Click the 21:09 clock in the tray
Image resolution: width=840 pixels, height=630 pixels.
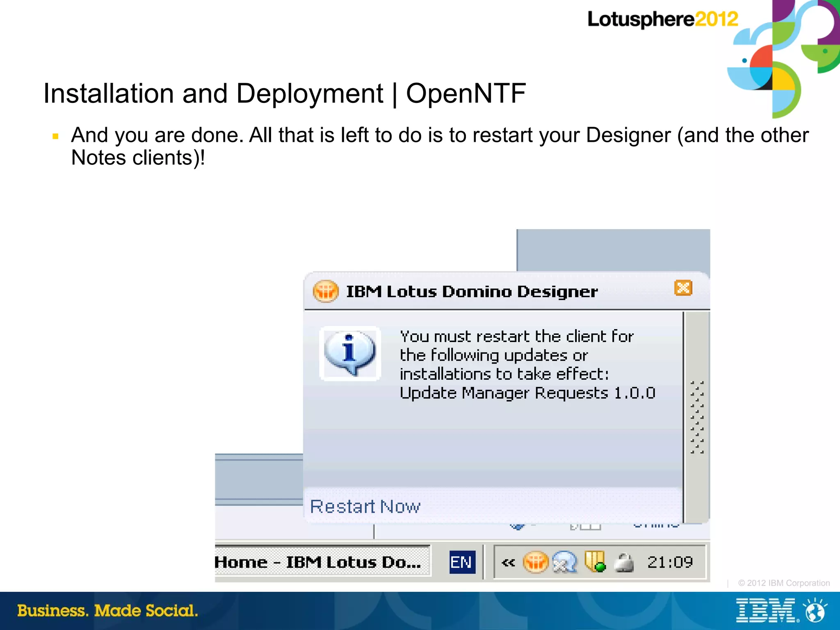coord(670,562)
